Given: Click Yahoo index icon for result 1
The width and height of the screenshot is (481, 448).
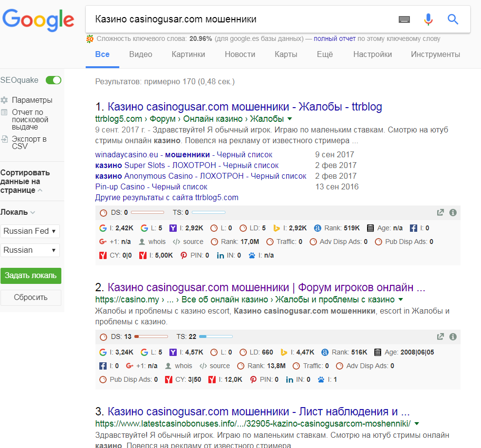Looking at the screenshot, I should (x=173, y=228).
